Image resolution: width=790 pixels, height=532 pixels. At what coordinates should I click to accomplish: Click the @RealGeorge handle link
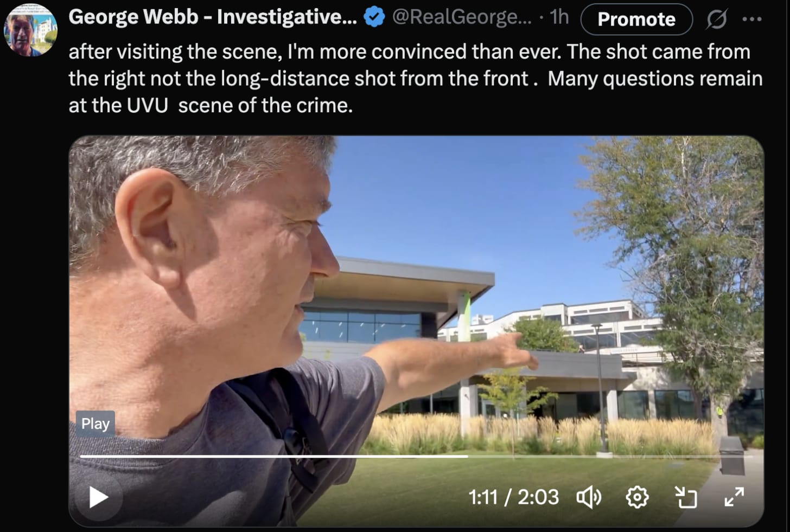pos(462,17)
